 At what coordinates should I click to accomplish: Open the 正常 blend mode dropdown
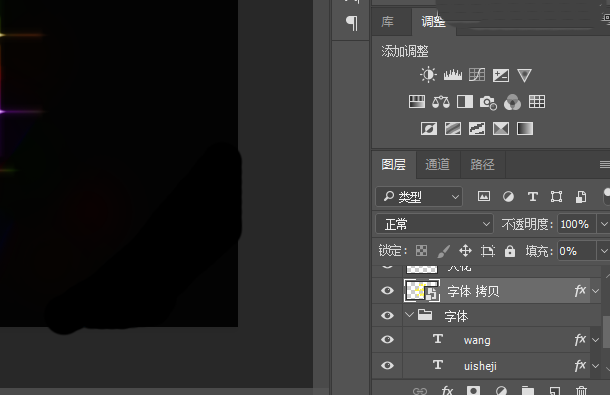435,224
